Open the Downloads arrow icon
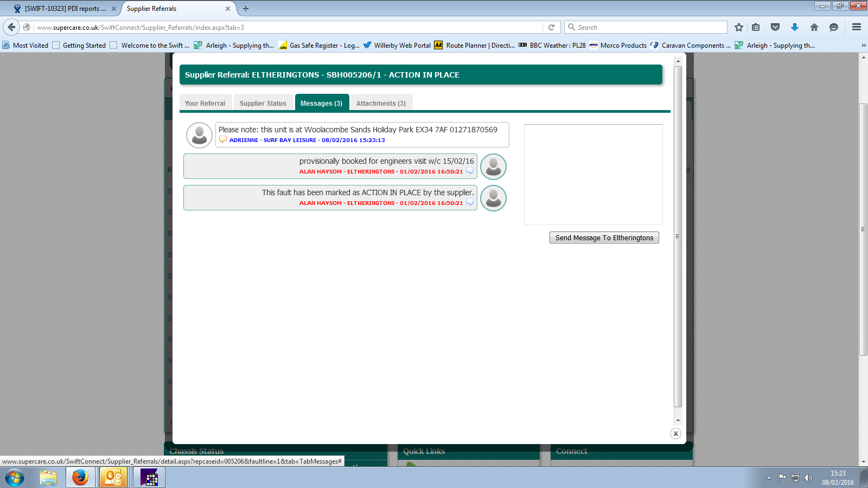 [x=795, y=27]
